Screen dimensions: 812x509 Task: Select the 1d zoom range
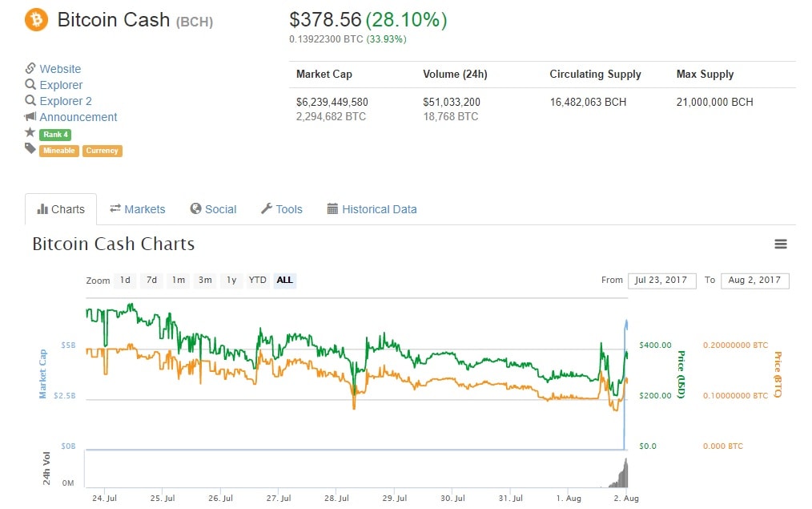pos(125,281)
